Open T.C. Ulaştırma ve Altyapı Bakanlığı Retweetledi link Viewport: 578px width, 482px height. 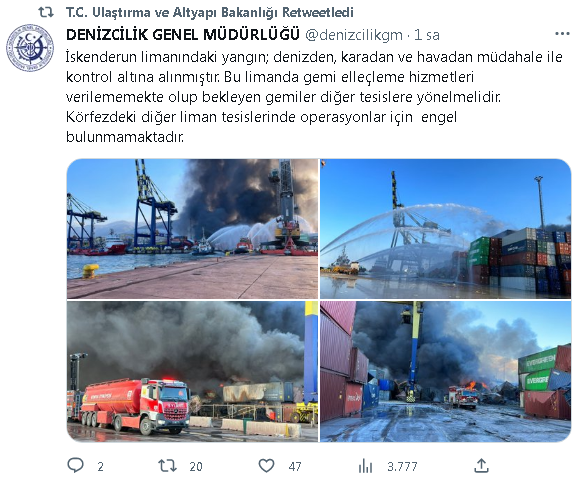(210, 12)
